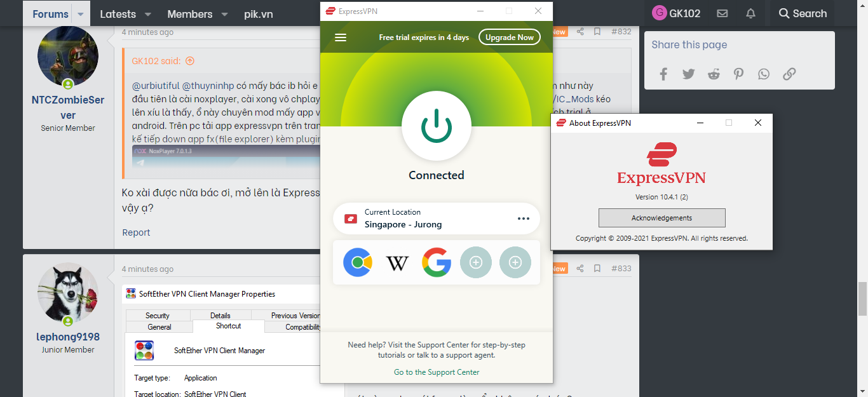Click share icon on post #832

click(x=580, y=32)
